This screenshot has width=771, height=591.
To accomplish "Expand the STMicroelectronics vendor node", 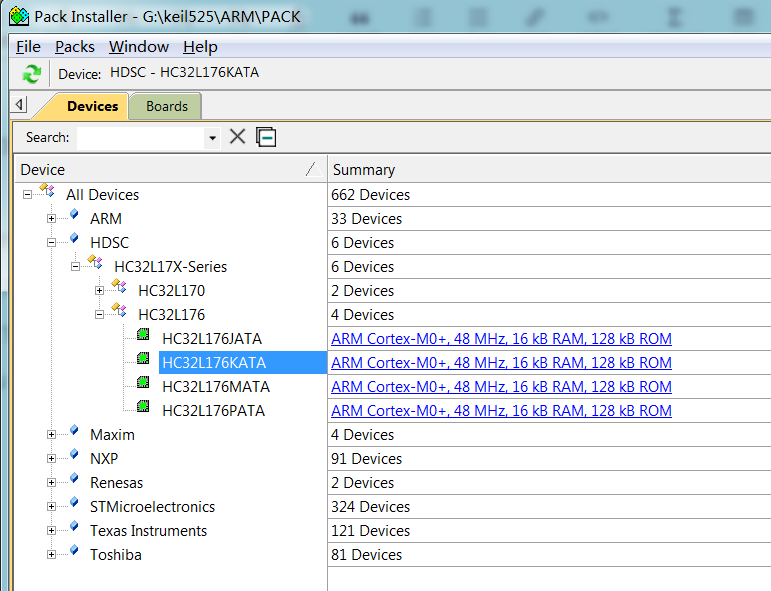I will pyautogui.click(x=51, y=506).
